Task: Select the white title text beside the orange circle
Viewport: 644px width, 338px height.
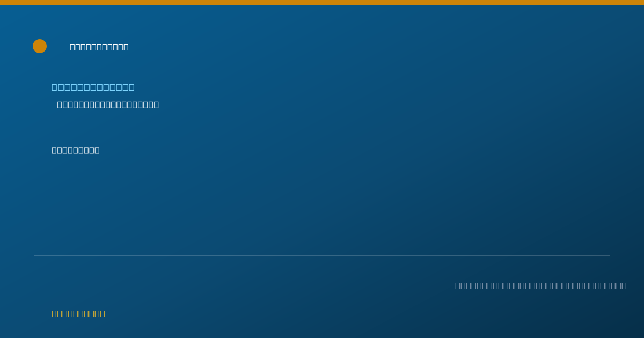Action: (99, 47)
